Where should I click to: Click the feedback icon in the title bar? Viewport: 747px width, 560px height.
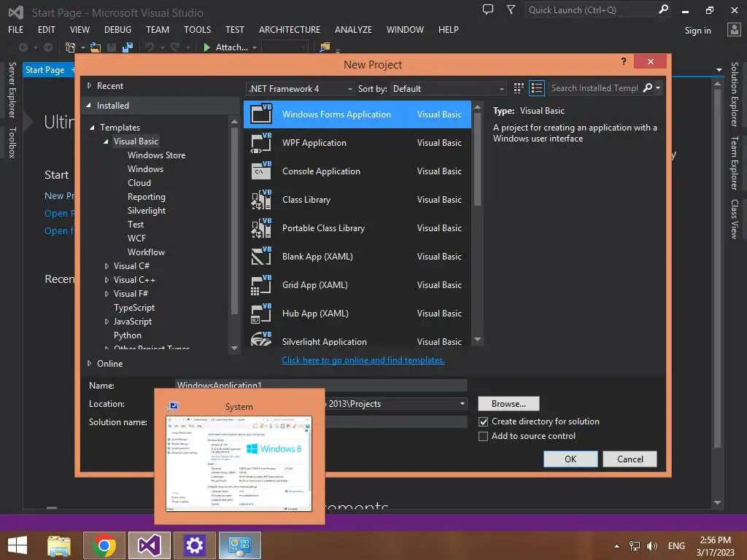tap(488, 9)
